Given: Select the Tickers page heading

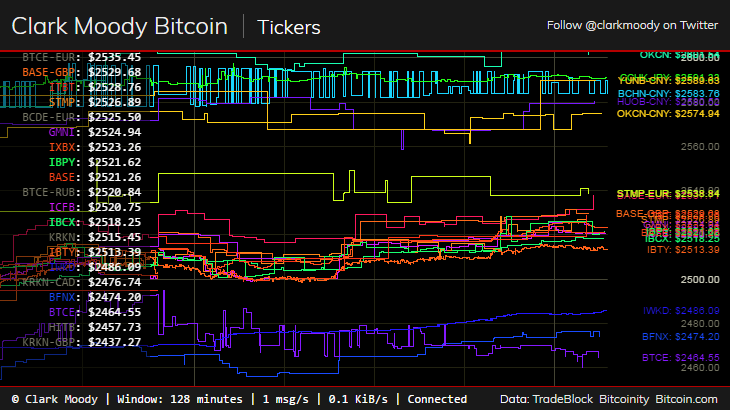Looking at the screenshot, I should click(x=289, y=27).
